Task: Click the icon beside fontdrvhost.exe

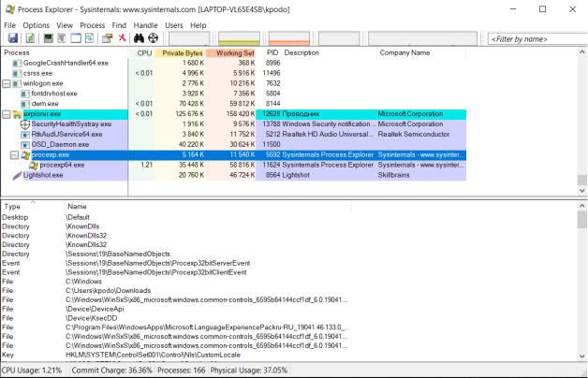Action: pos(25,94)
